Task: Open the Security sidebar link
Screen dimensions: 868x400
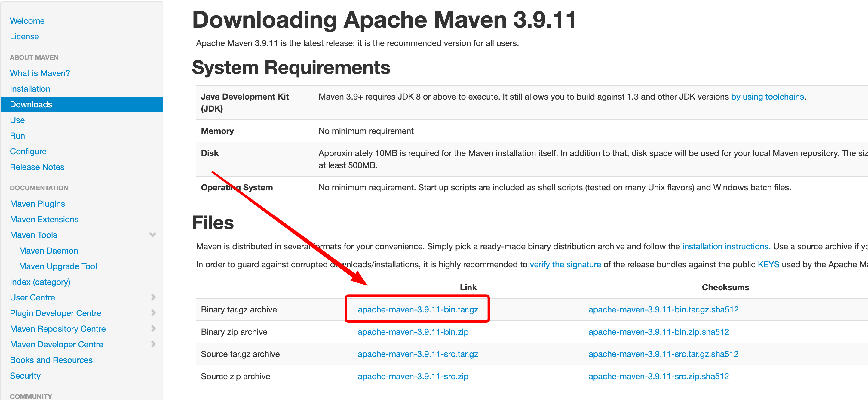Action: click(25, 376)
